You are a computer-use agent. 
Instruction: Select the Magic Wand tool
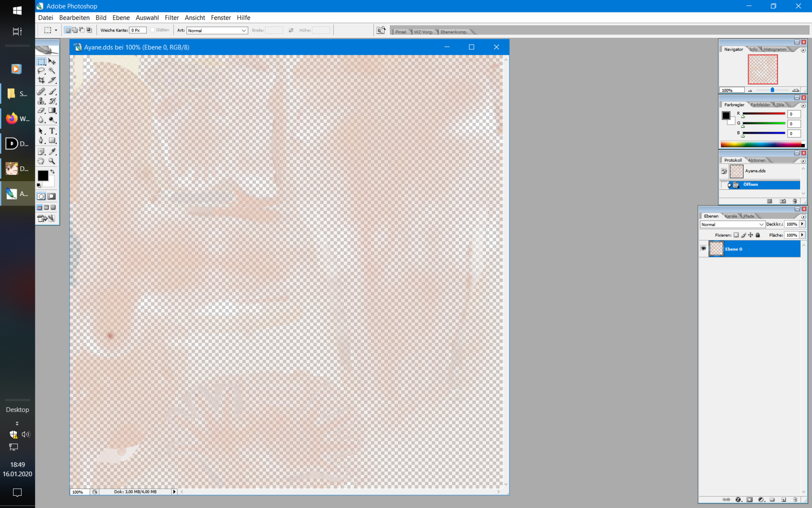point(52,71)
